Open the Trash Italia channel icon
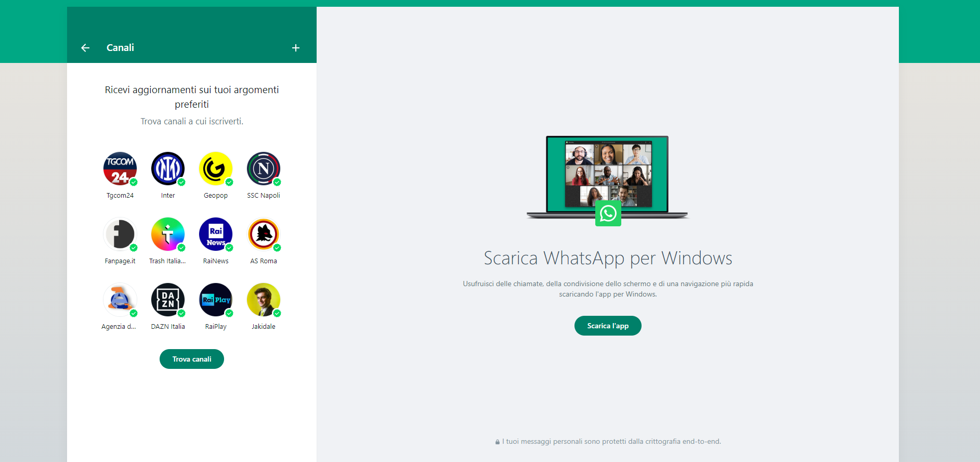The height and width of the screenshot is (462, 980). 168,234
